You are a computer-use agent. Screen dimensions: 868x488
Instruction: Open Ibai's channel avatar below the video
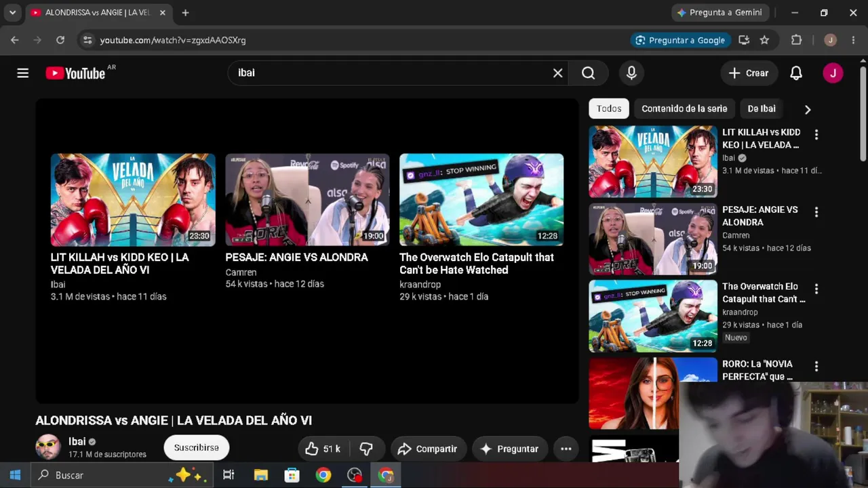point(48,447)
